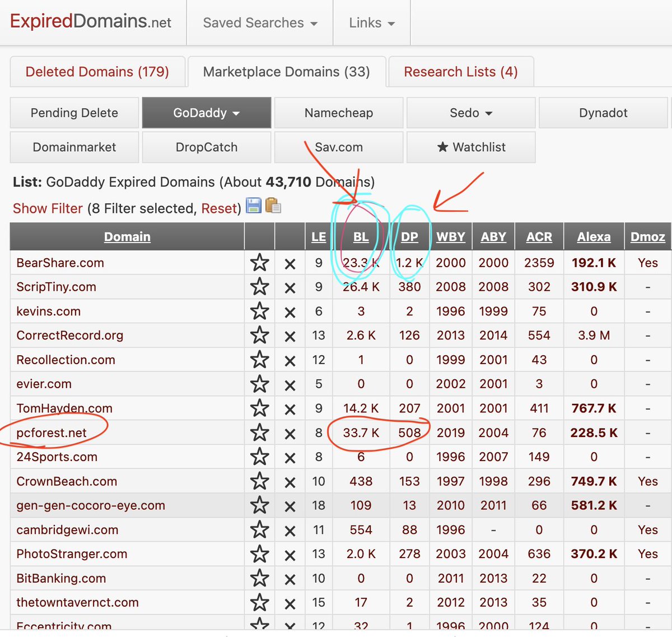
Task: Star TomHayden.com domain row
Action: tap(259, 408)
